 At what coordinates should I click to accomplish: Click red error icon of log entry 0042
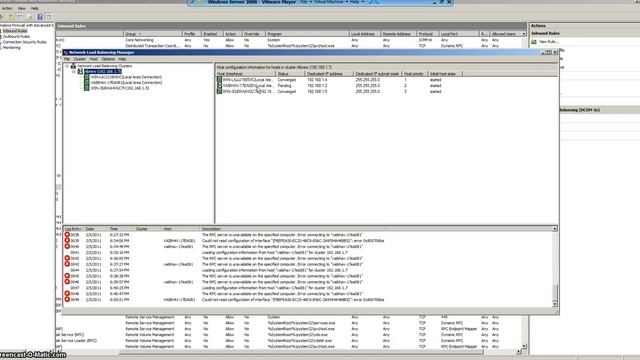(x=67, y=258)
